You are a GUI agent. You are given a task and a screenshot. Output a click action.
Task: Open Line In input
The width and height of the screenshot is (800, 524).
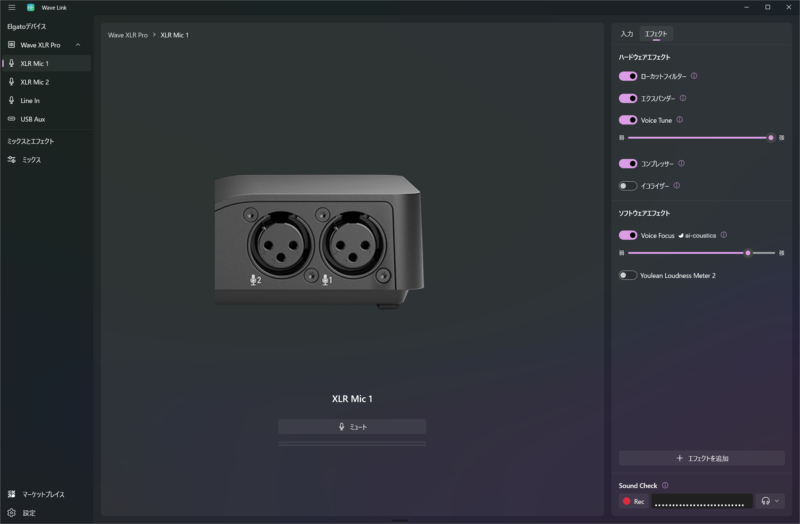[46, 101]
